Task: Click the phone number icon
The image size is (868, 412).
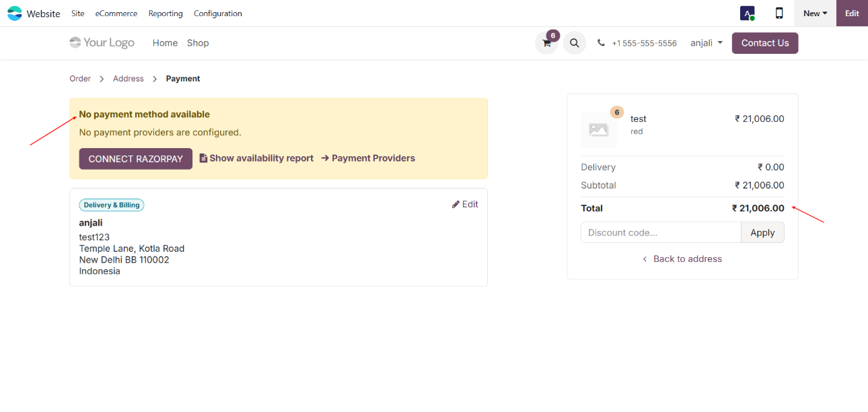Action: coord(601,43)
